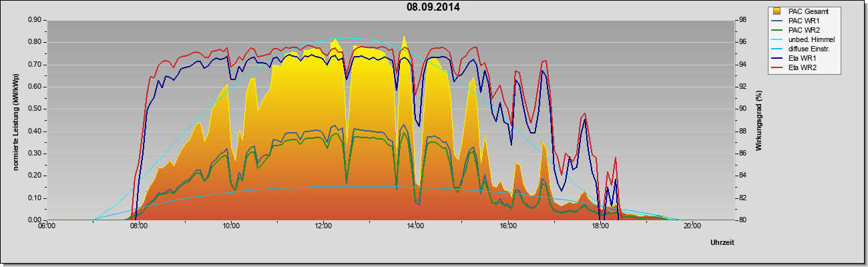Select the Eta WR1 legend entry
The image size is (868, 267).
[805, 58]
